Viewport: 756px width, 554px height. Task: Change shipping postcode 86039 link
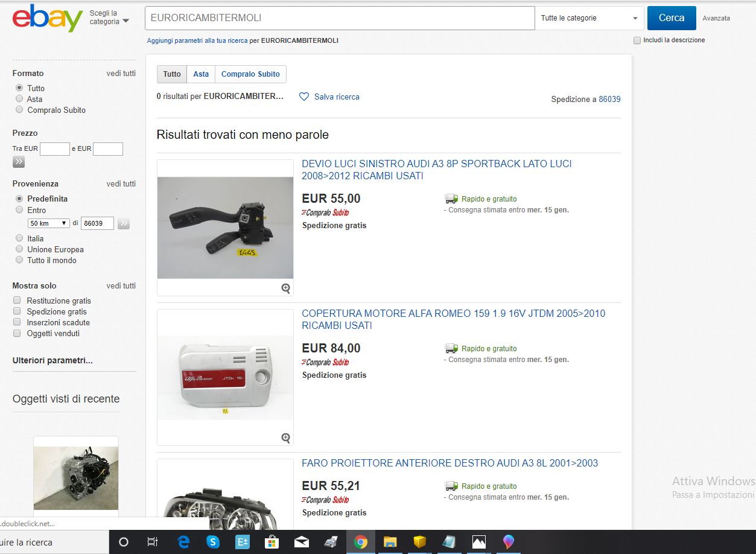coord(609,99)
